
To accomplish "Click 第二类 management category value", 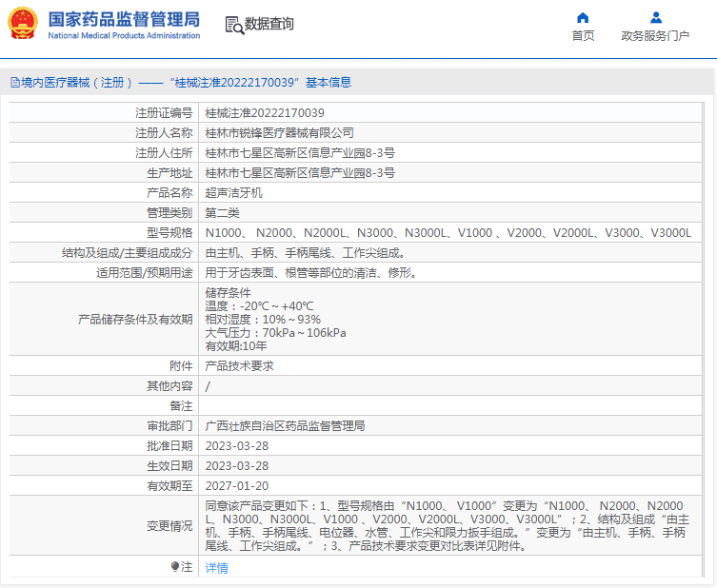I will coord(222,213).
